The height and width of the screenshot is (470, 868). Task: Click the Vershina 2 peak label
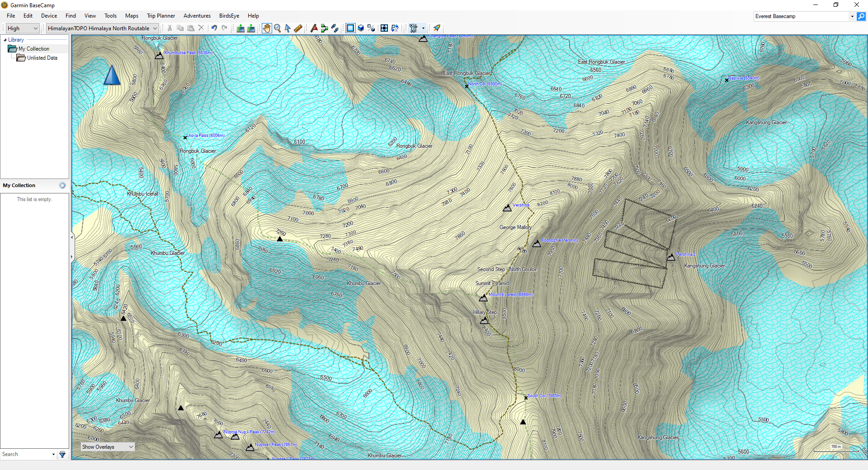click(x=686, y=254)
